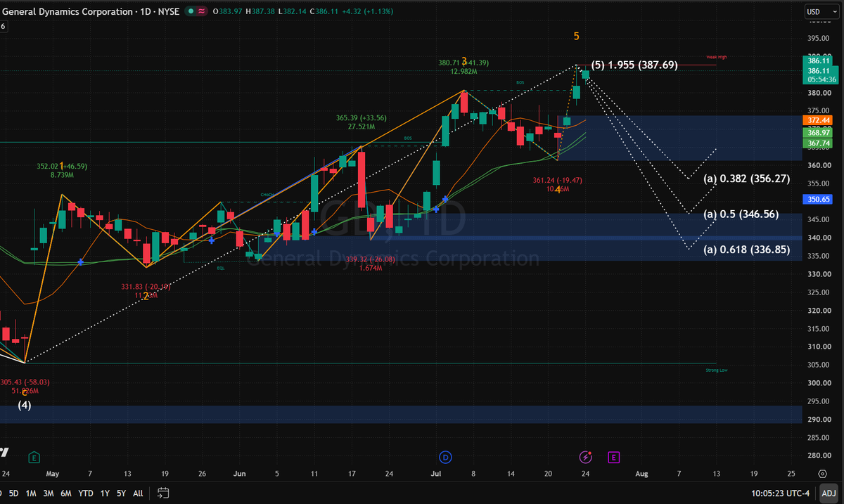
Task: Click the purple lightning event marker
Action: [x=585, y=458]
